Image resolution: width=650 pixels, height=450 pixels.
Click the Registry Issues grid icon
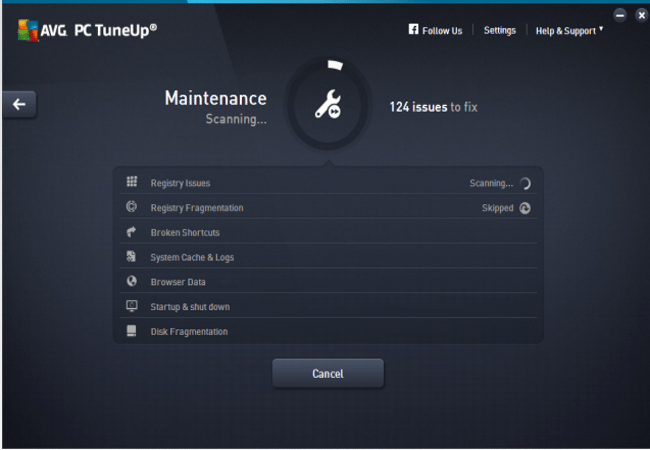click(131, 182)
